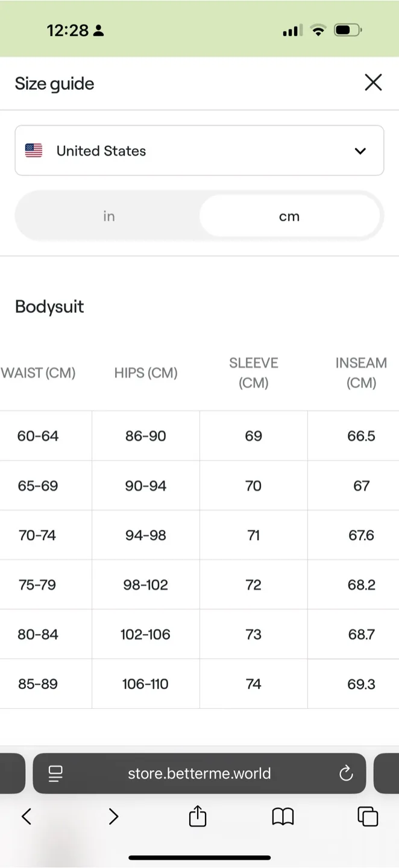The height and width of the screenshot is (868, 399).
Task: Keep measurement units set to cm
Action: (x=289, y=215)
